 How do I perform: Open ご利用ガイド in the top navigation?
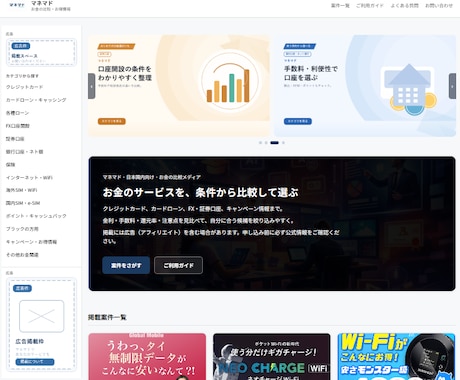pos(370,6)
